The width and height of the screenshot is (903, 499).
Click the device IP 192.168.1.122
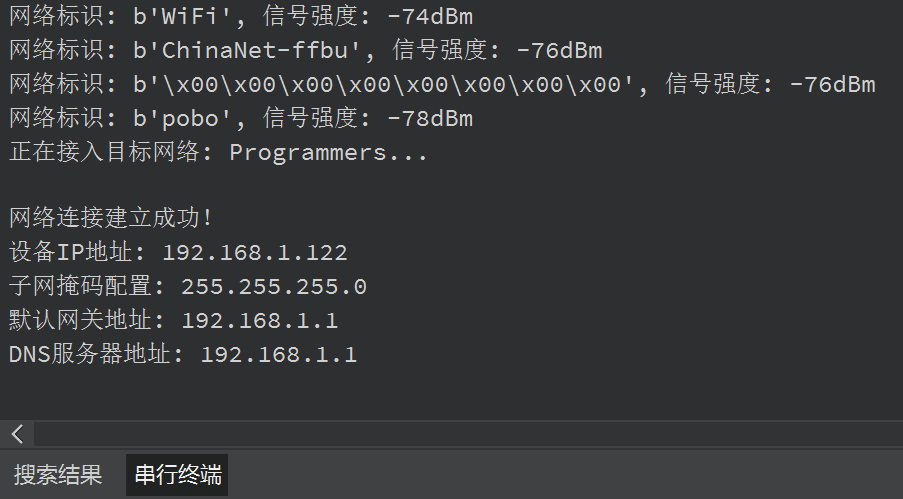(255, 252)
